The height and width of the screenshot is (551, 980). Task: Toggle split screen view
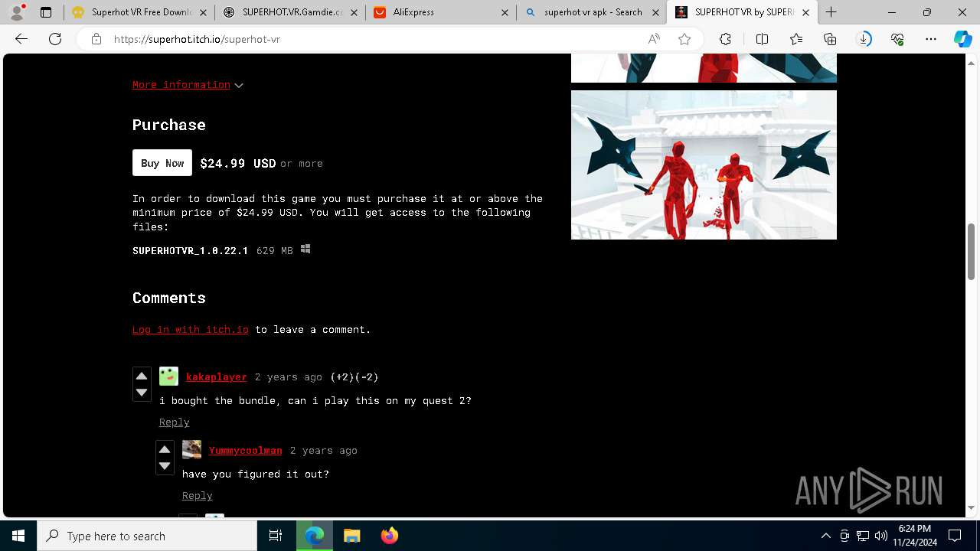(x=762, y=39)
